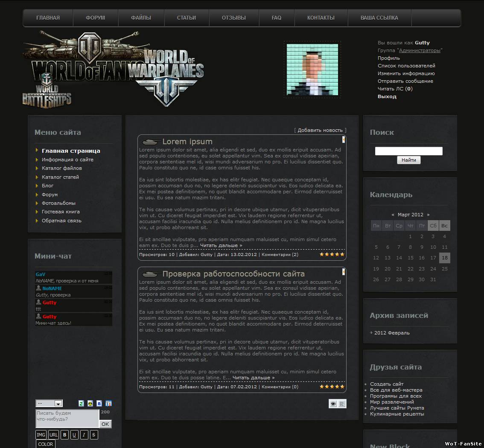This screenshot has width=484, height=448.
Task: Insert IMG tag in mini-chat
Action: pyautogui.click(x=41, y=435)
